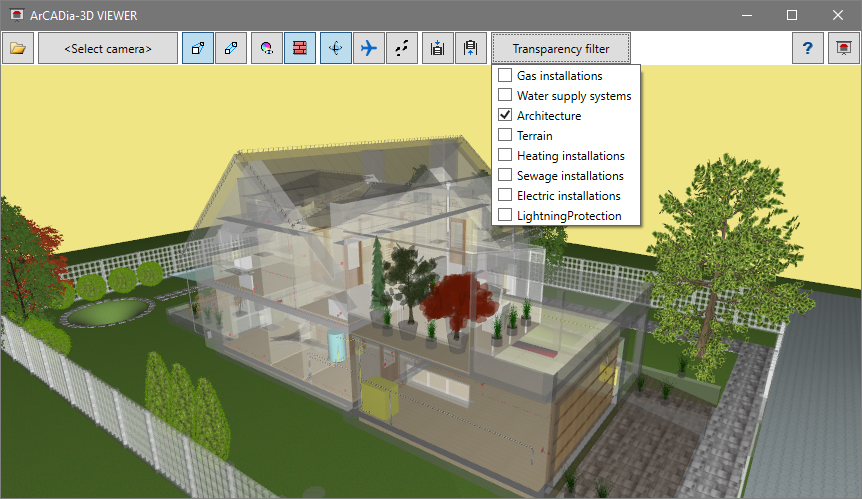Close the ArCADia-3D VIEWER window
This screenshot has height=499, width=862.
pos(838,15)
